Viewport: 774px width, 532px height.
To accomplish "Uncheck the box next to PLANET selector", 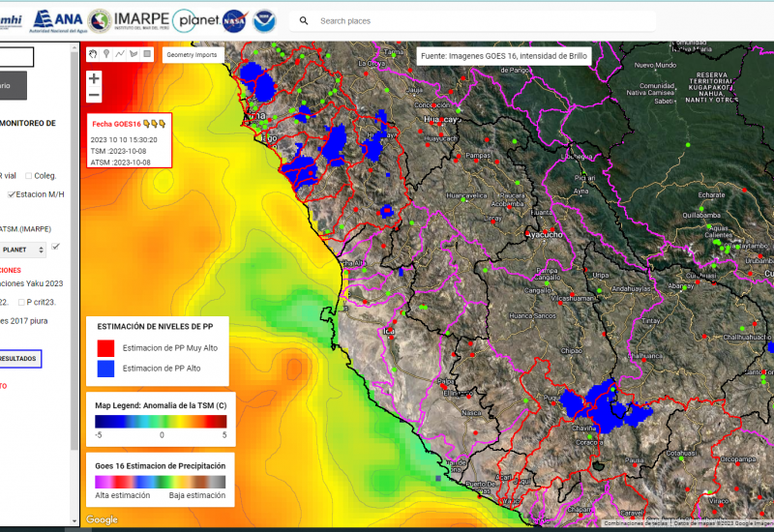I will [x=56, y=248].
